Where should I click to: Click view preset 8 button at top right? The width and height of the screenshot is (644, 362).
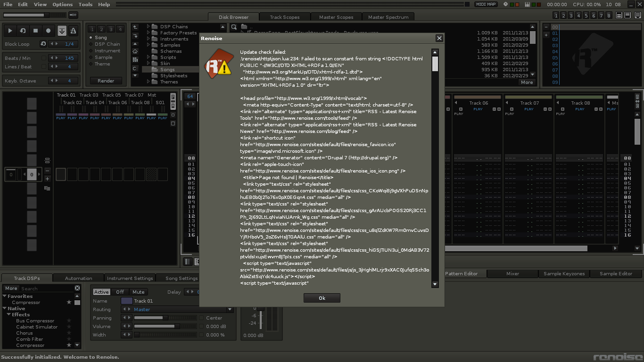pyautogui.click(x=609, y=16)
